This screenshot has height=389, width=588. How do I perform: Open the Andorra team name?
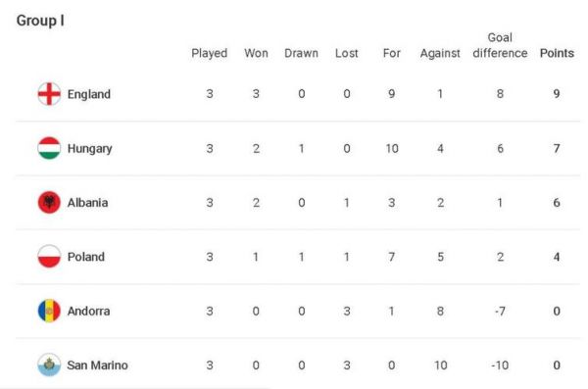[x=88, y=311]
